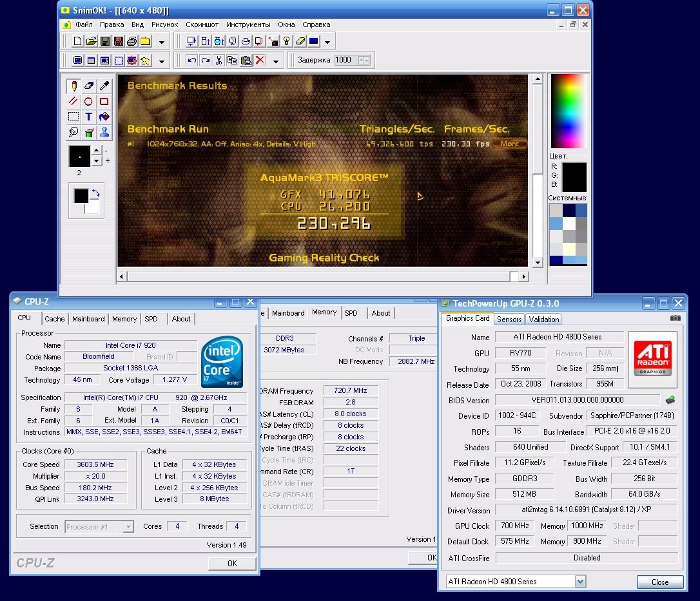The width and height of the screenshot is (700, 601).
Task: Open the Файл menu
Action: tap(84, 24)
